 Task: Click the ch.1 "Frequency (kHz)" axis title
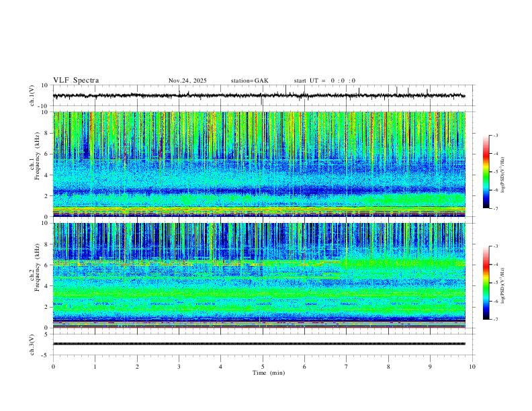pos(38,154)
